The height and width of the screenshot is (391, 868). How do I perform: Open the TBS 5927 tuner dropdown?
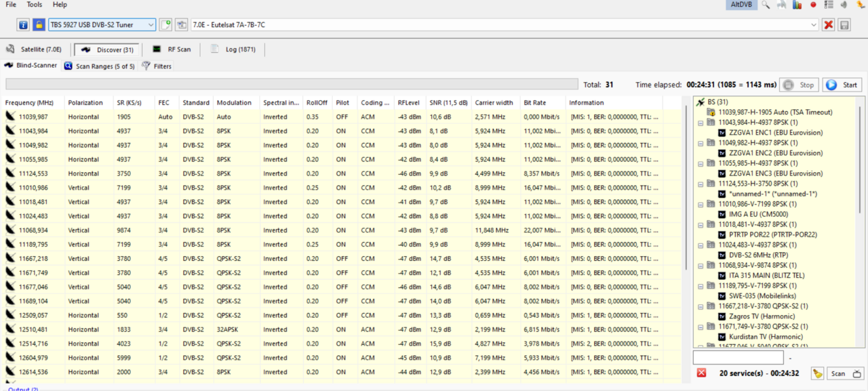(x=102, y=25)
